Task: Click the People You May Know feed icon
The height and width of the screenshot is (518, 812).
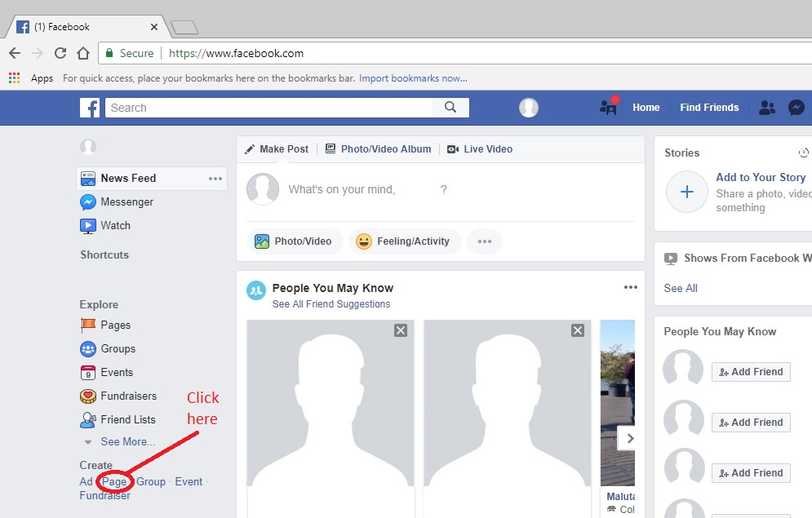Action: click(x=255, y=291)
